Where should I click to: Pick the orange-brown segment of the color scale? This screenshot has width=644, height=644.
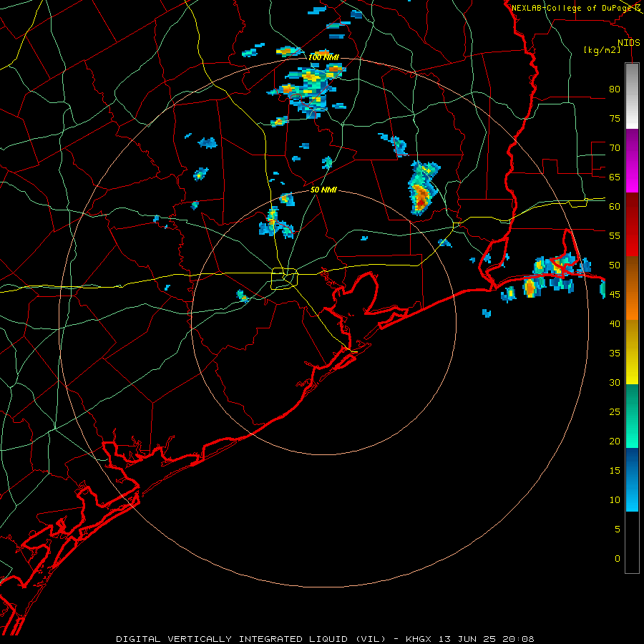[x=632, y=288]
